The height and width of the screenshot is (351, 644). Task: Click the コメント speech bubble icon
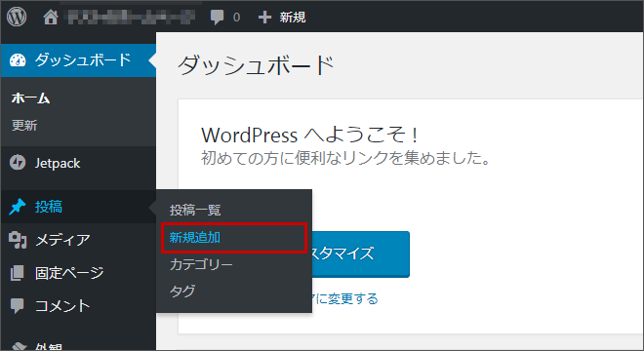coord(18,306)
